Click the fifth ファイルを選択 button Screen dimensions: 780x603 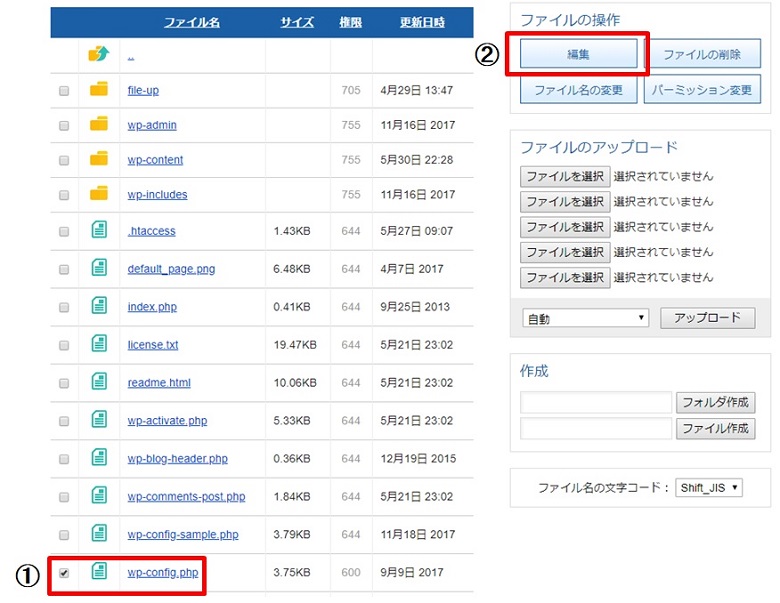coord(565,278)
